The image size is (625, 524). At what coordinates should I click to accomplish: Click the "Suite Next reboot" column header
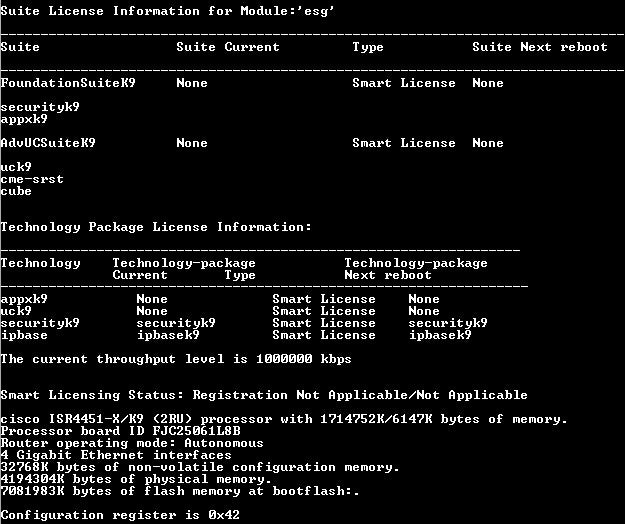point(540,47)
